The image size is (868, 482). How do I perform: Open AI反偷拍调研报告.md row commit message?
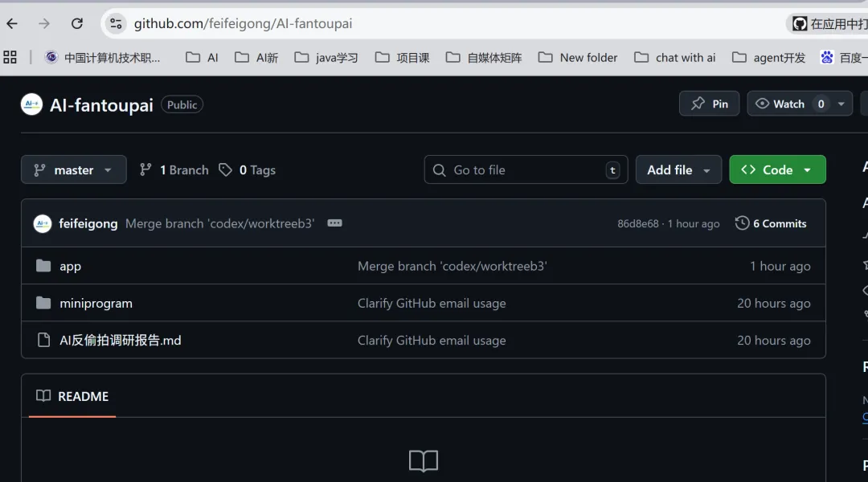click(432, 341)
